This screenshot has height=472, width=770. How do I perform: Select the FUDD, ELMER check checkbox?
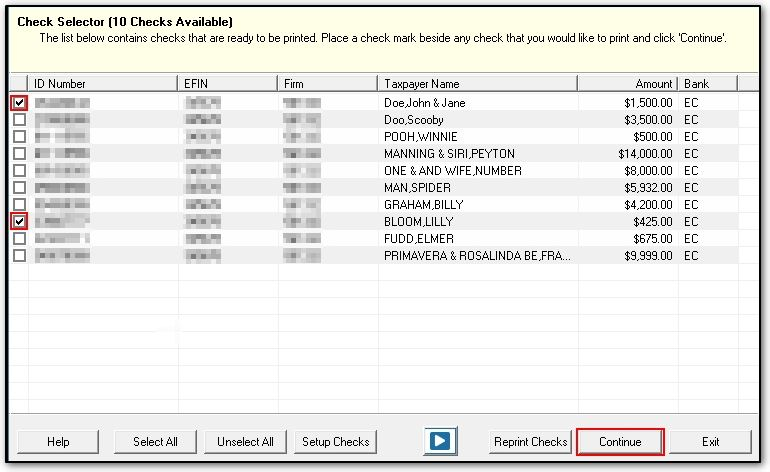tap(19, 239)
